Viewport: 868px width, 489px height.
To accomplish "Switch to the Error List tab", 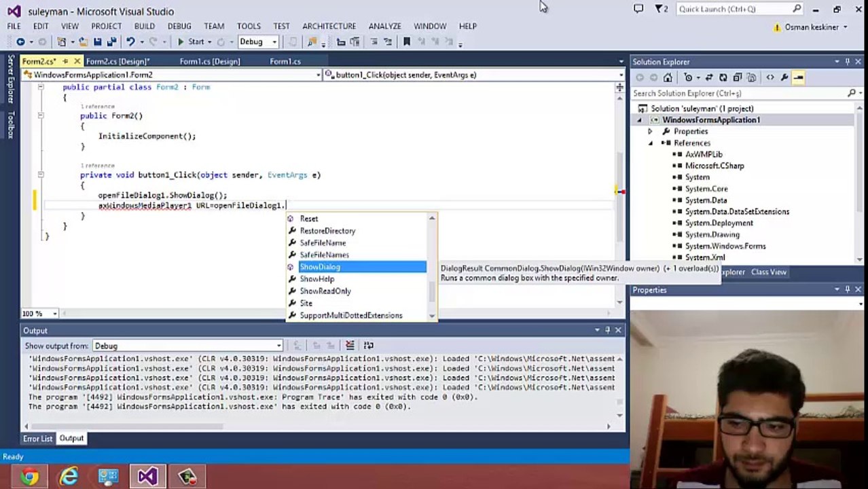I will [x=37, y=439].
